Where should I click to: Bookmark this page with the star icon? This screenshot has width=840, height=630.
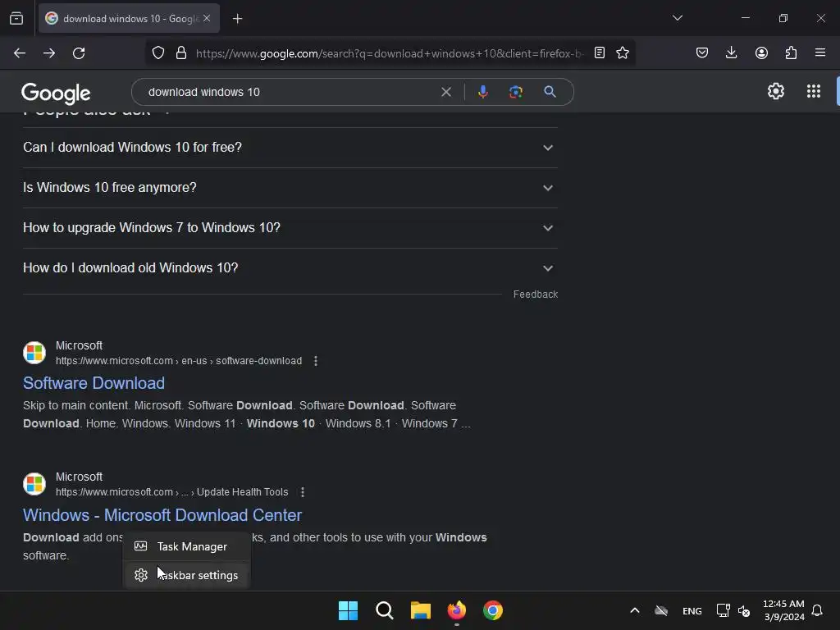point(623,53)
